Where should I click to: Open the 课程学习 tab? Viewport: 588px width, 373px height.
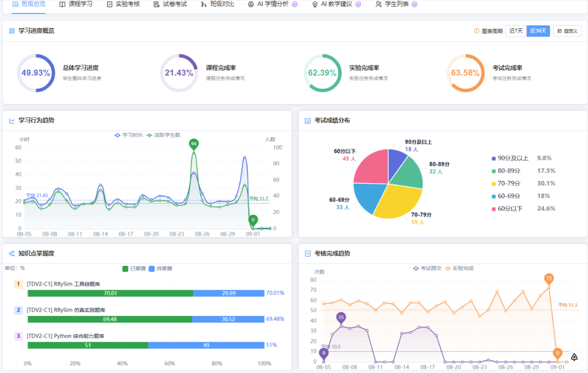[76, 4]
